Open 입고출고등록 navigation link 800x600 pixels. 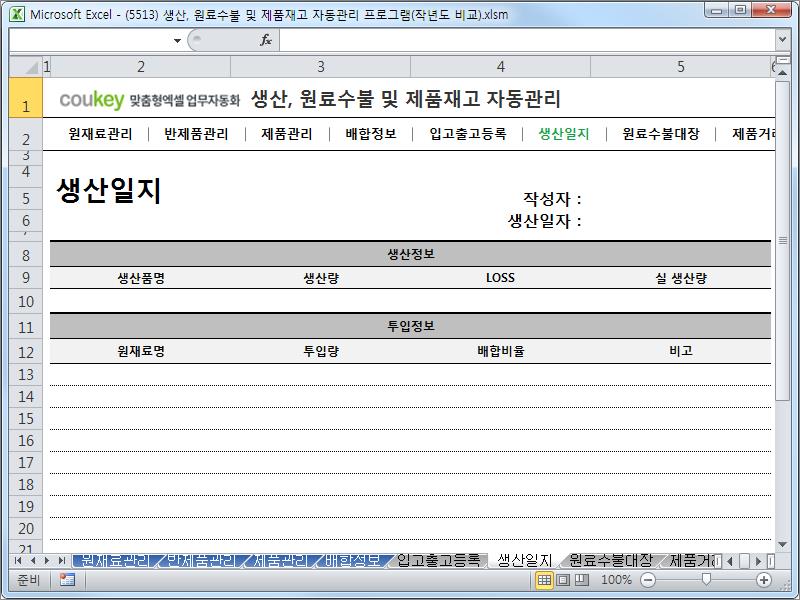[467, 134]
